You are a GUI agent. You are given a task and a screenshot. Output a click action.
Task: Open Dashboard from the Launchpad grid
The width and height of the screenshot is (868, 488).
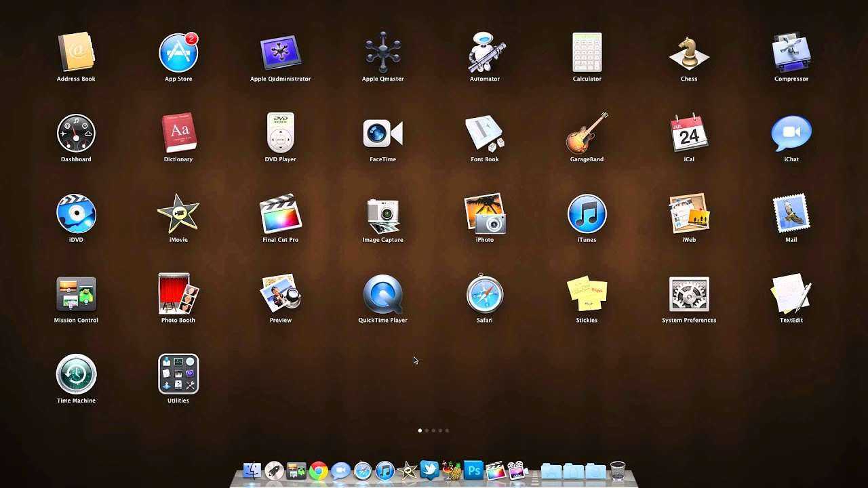[x=76, y=133]
